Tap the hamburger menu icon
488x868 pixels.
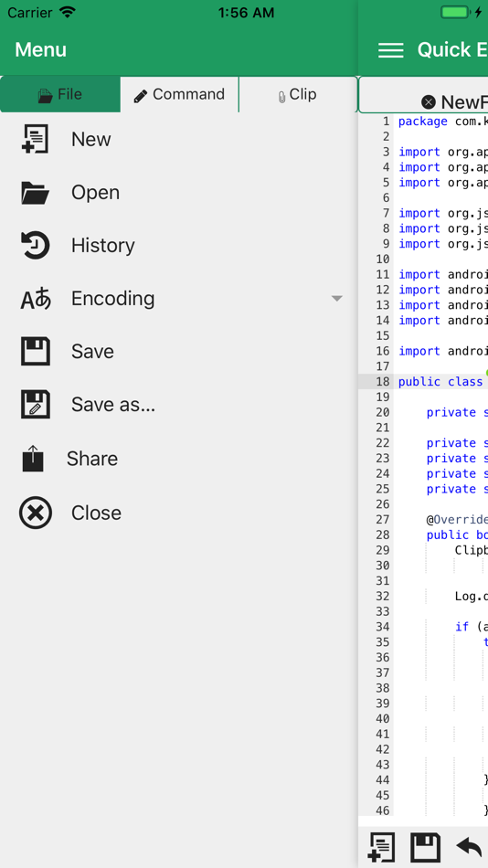coord(390,50)
